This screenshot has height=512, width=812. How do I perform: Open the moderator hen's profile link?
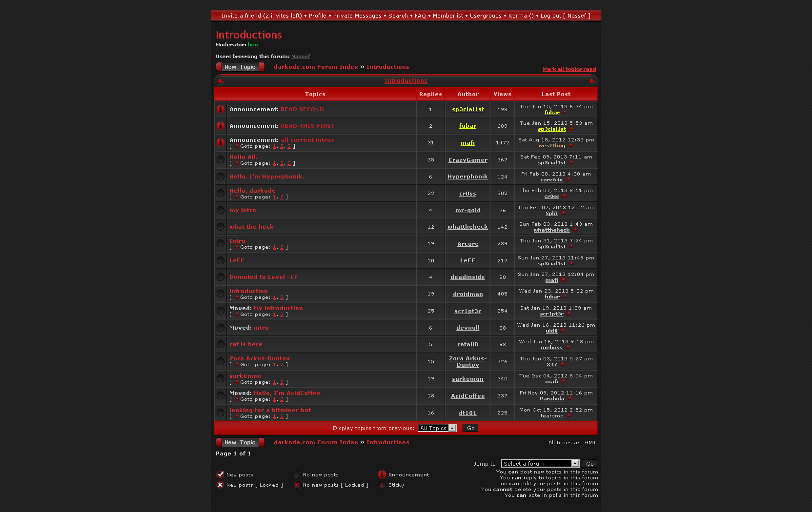252,45
